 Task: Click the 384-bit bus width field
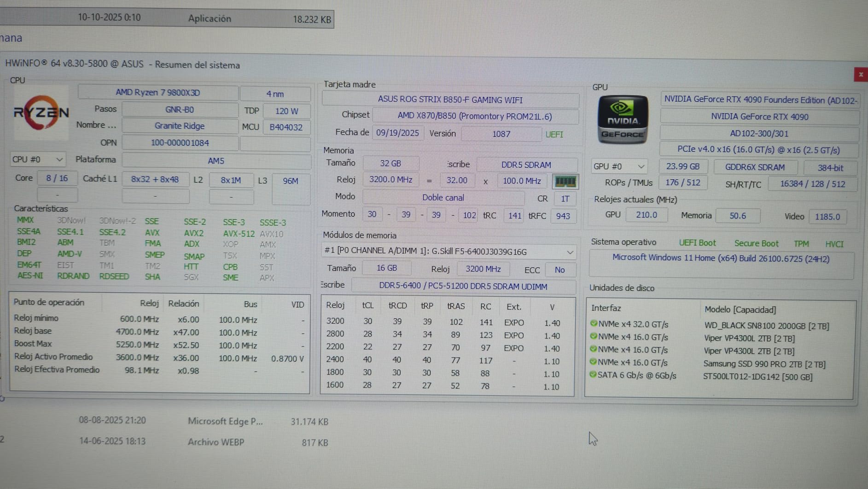[x=830, y=168]
